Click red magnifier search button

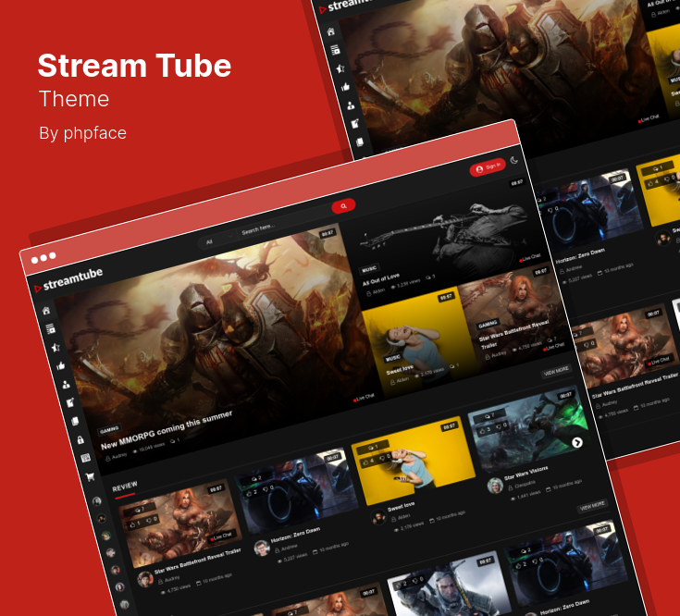point(343,206)
